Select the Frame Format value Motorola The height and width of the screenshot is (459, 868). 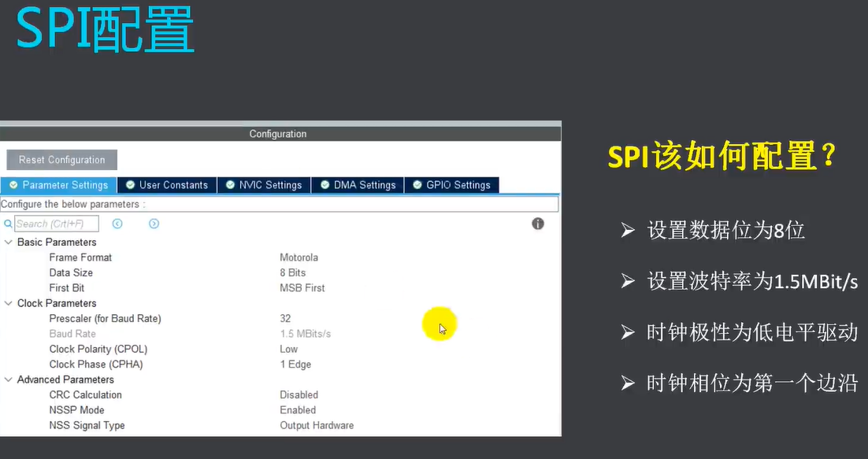pyautogui.click(x=299, y=257)
